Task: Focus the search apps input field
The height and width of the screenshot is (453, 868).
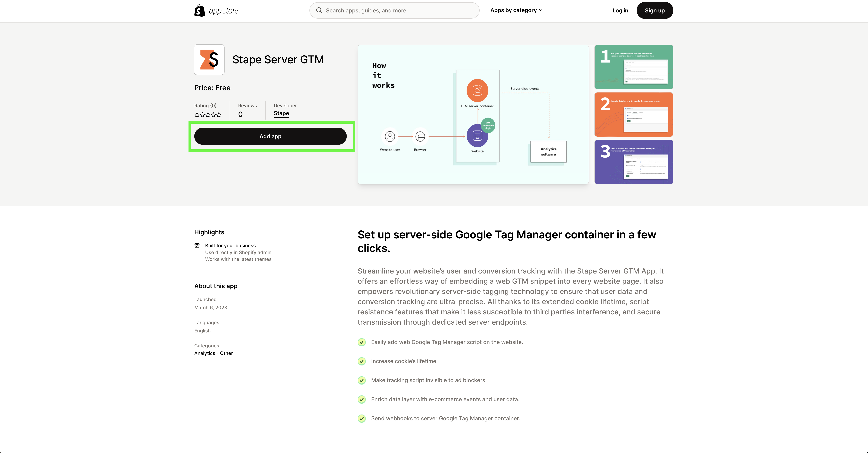Action: [x=394, y=10]
